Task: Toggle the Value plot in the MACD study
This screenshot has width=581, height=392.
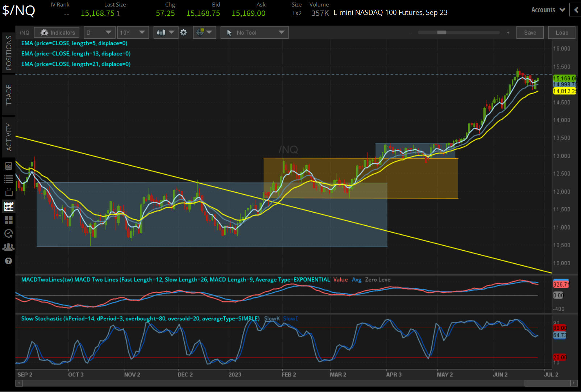Action: (x=340, y=280)
